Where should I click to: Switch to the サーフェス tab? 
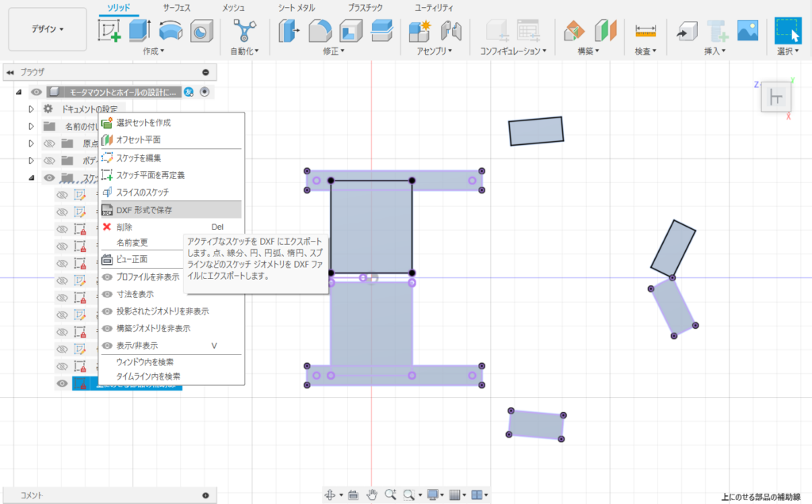click(x=177, y=8)
